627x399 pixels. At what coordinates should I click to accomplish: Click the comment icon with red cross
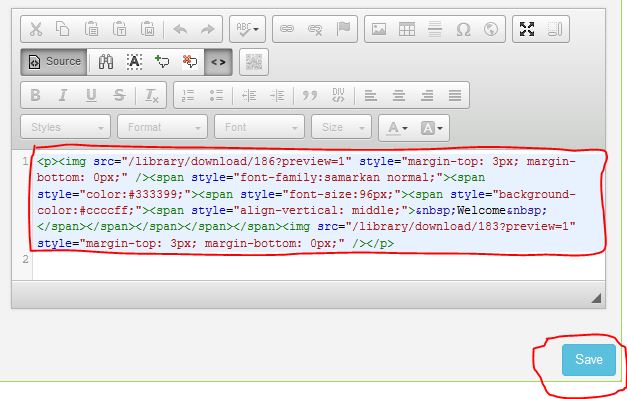pos(190,62)
